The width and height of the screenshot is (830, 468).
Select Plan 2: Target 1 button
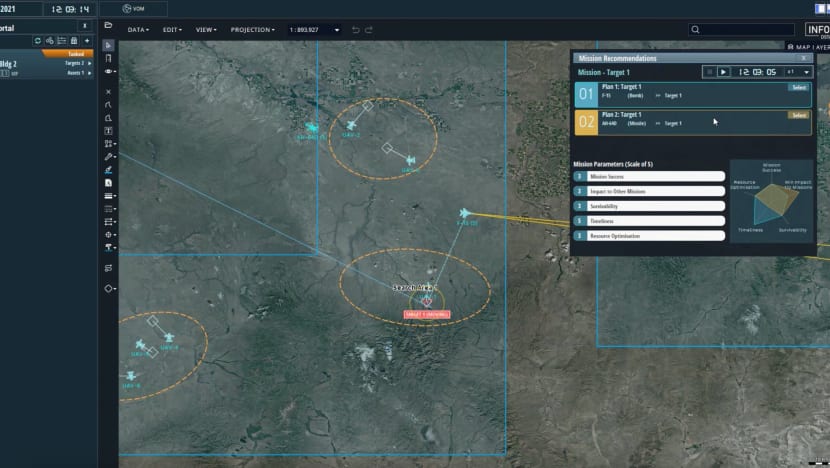(x=798, y=115)
